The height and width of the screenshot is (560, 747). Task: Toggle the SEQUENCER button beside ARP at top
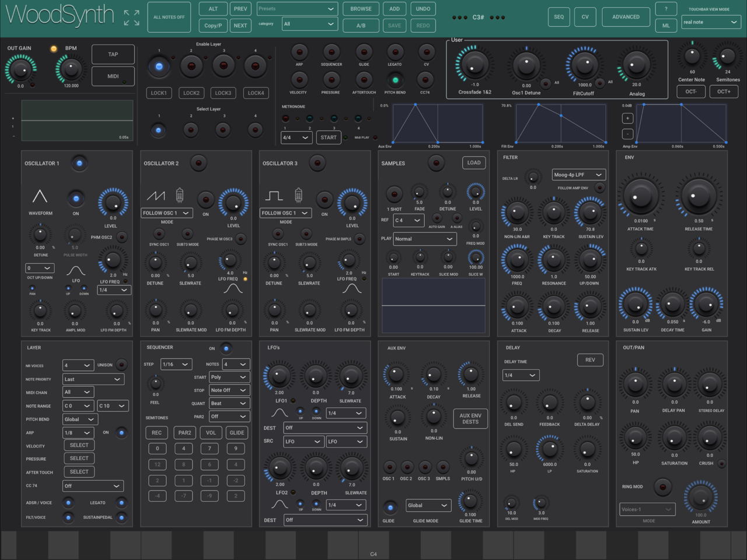pos(331,52)
